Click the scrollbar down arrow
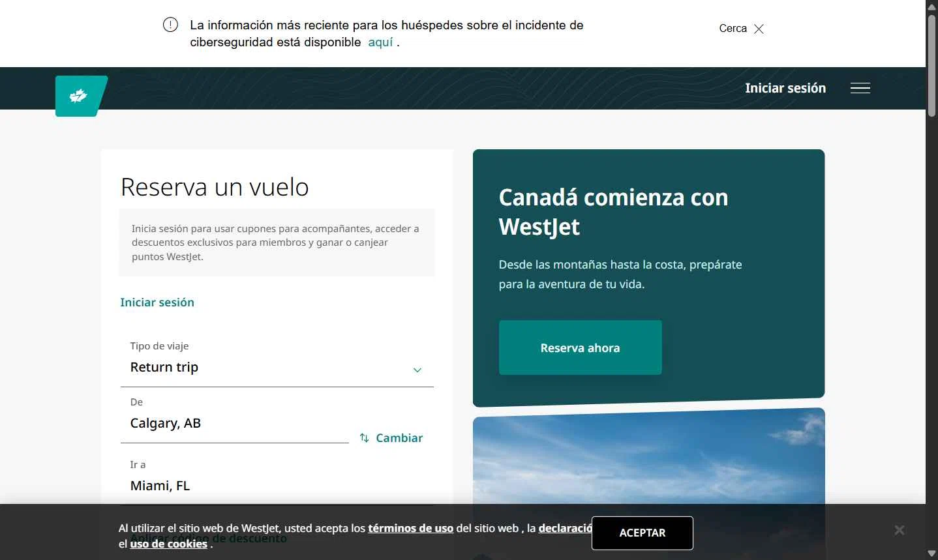The height and width of the screenshot is (560, 938). 931,554
